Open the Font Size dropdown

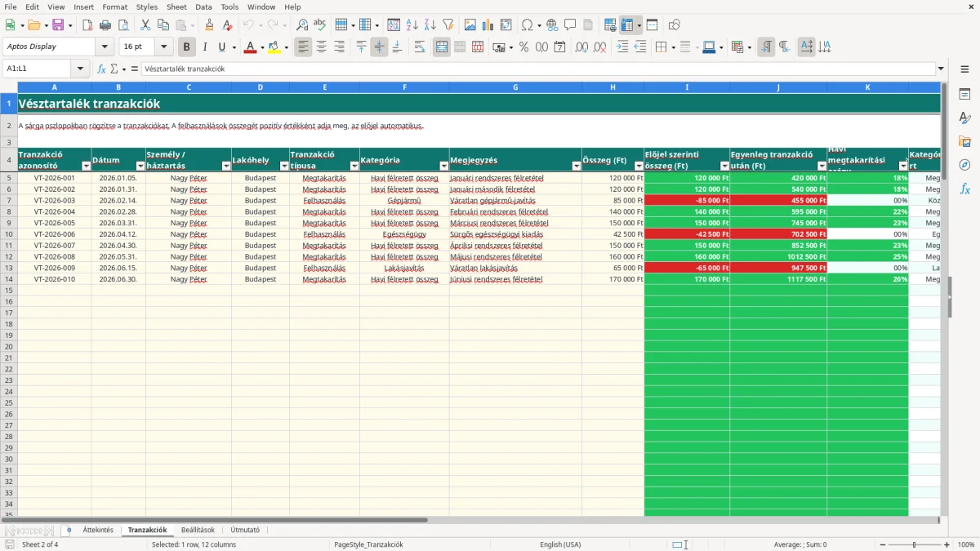pyautogui.click(x=163, y=47)
